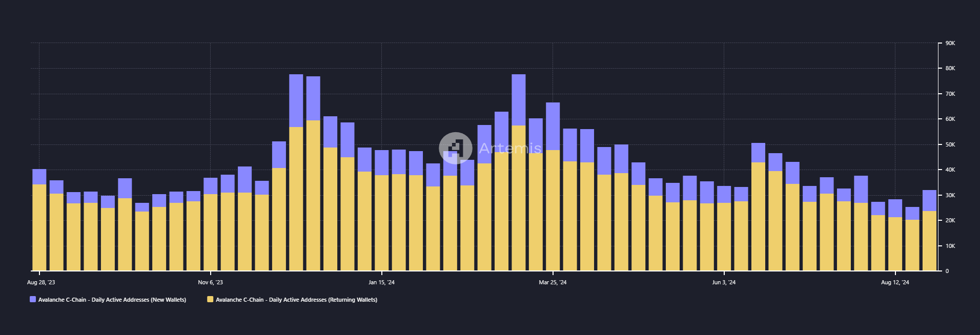Image resolution: width=980 pixels, height=335 pixels.
Task: Select the Jan 15, '24 axis label
Action: pos(382,282)
